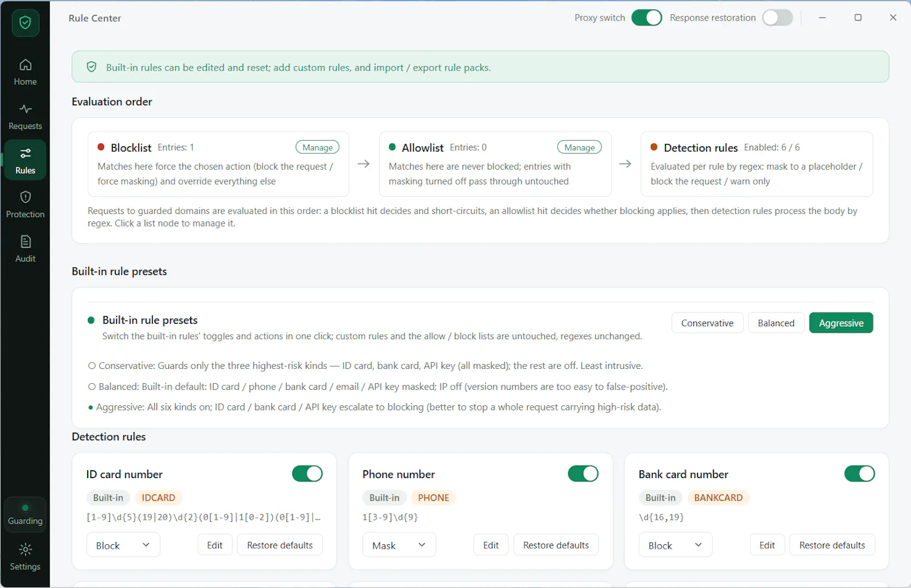Click the arrow before Detection rules

click(x=625, y=164)
